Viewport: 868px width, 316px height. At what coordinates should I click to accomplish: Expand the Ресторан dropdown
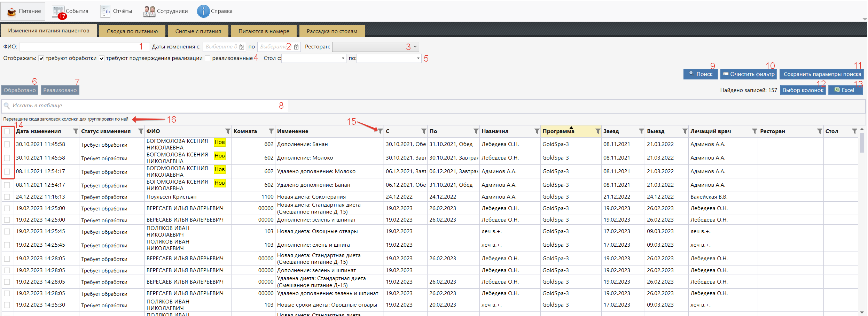tap(415, 47)
